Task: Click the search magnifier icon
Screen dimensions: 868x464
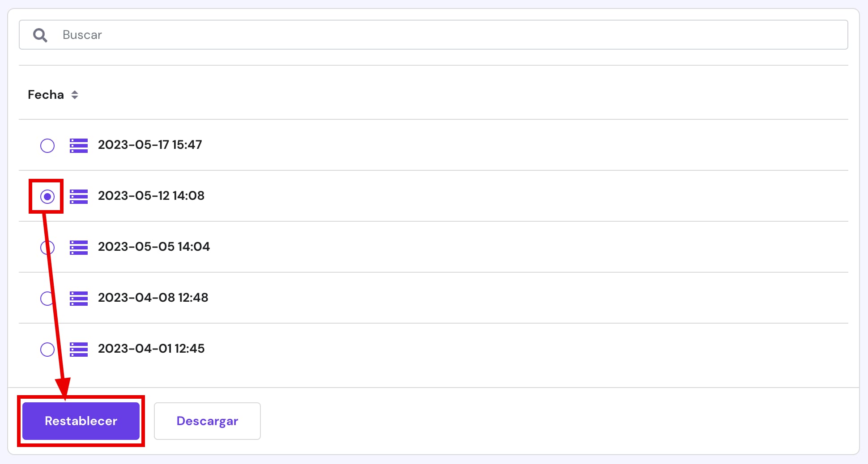Action: point(40,35)
